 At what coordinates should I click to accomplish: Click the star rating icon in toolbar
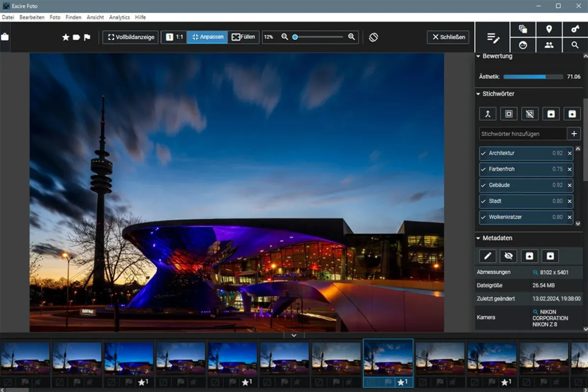pyautogui.click(x=66, y=37)
